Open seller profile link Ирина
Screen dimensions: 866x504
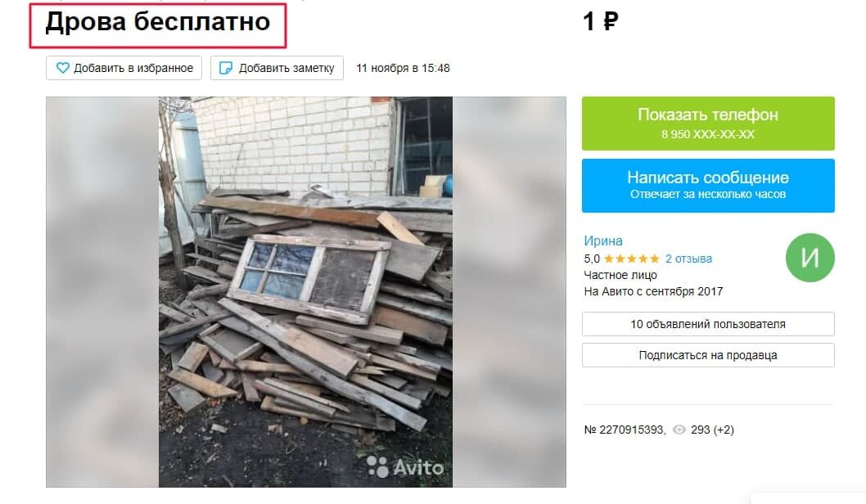[603, 241]
